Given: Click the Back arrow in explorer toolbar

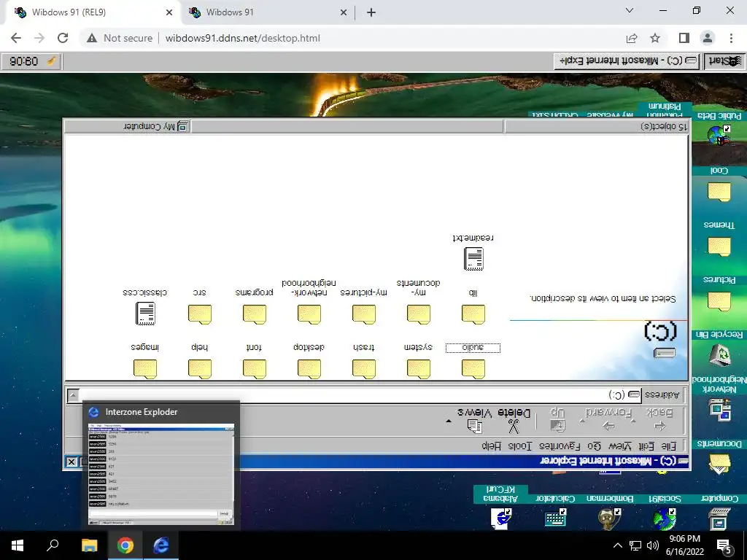Looking at the screenshot, I should (x=659, y=426).
